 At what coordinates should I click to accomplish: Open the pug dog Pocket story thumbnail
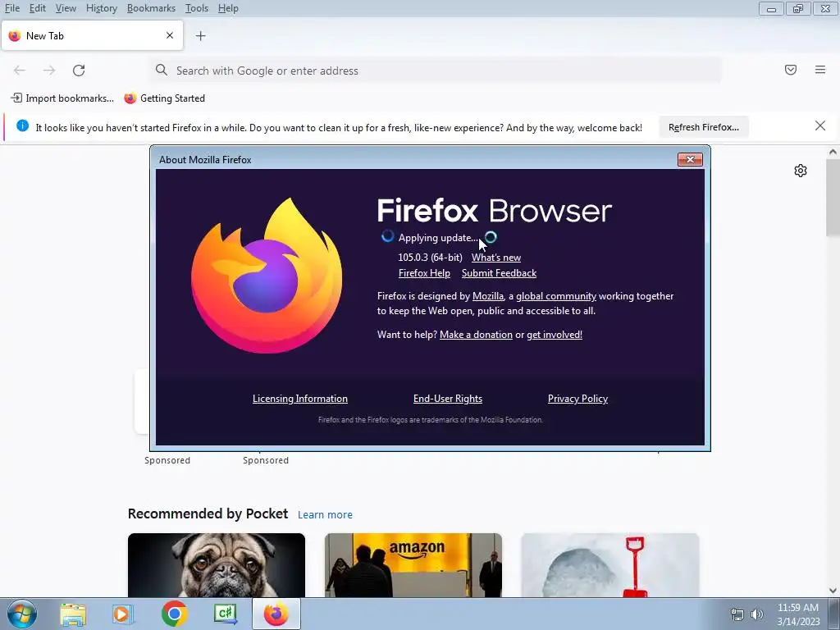(x=217, y=565)
